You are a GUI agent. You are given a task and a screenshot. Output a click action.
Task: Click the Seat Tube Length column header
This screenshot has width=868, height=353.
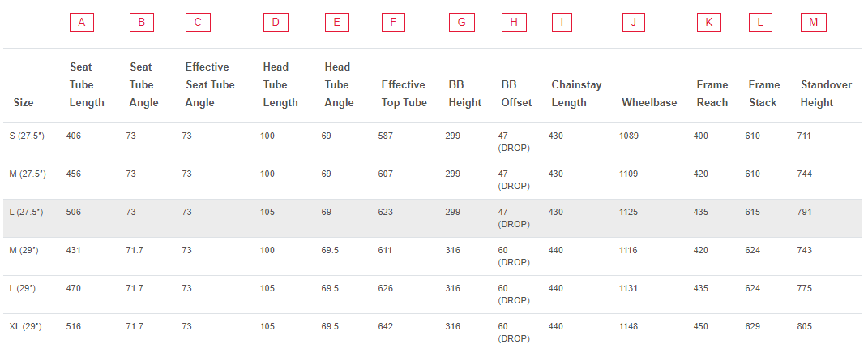tap(87, 84)
